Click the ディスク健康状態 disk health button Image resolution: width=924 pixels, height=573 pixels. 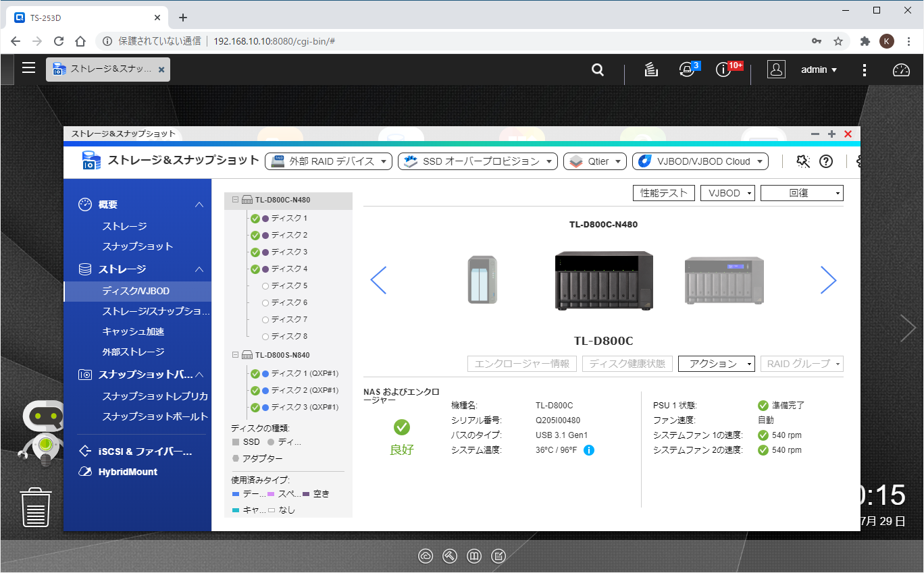tap(627, 363)
